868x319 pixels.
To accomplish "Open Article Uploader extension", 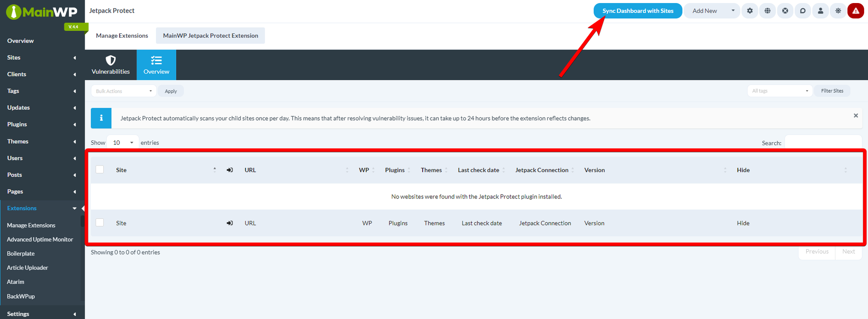I will coord(27,268).
